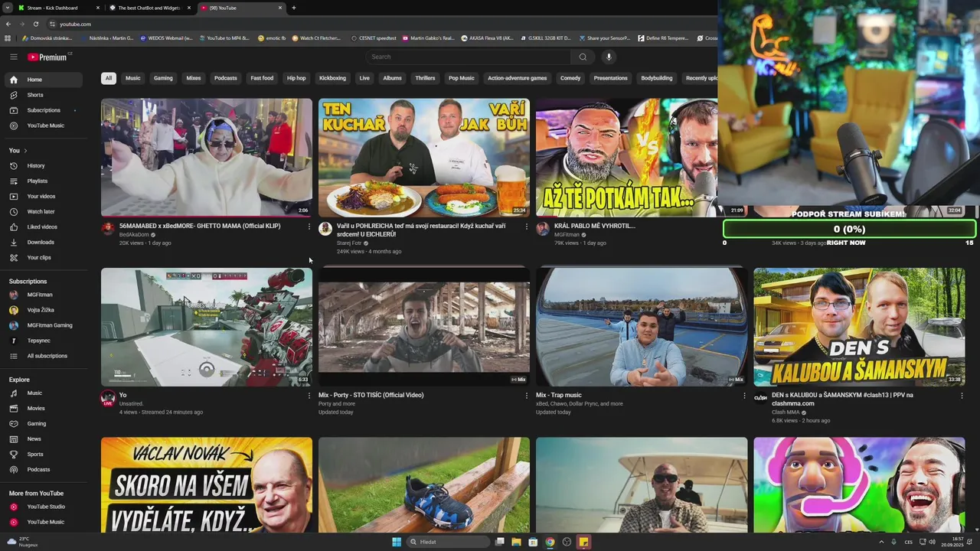Explore News in the sidebar
Screen dimensions: 980x551
[45, 439]
